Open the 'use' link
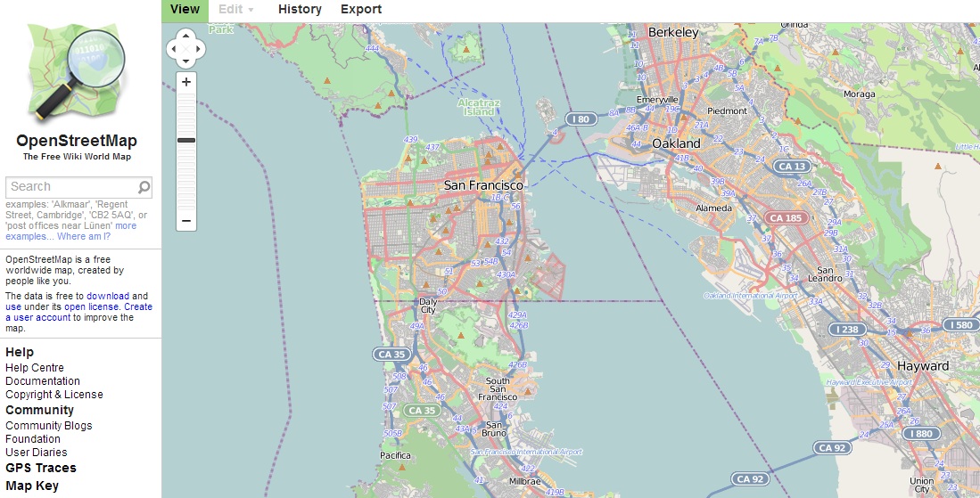980x498 pixels. pos(13,307)
